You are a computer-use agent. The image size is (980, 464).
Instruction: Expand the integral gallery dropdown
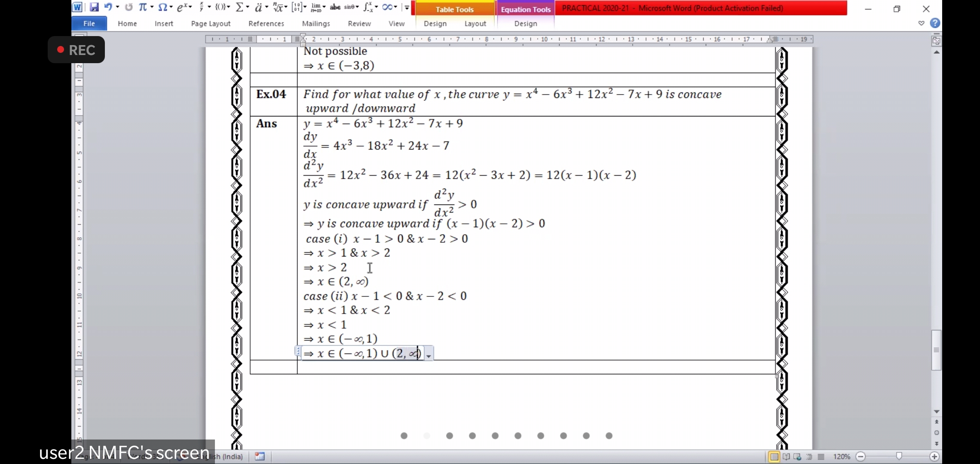(x=377, y=7)
